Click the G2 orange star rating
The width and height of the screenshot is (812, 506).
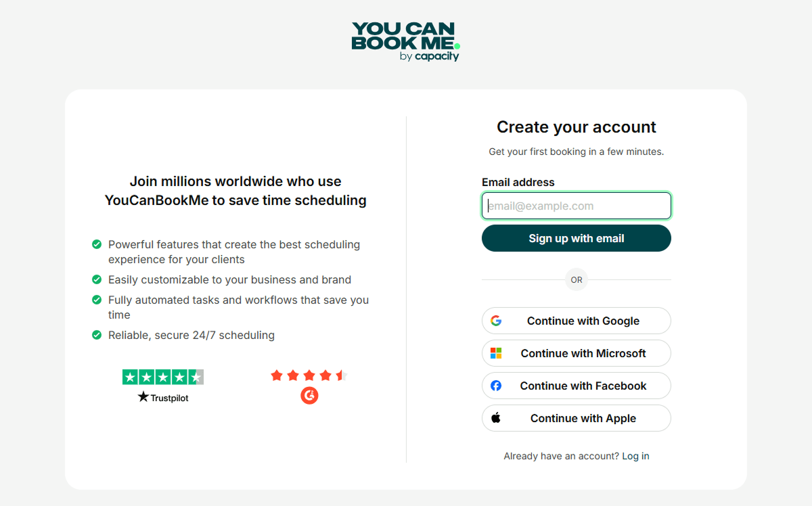click(x=309, y=375)
